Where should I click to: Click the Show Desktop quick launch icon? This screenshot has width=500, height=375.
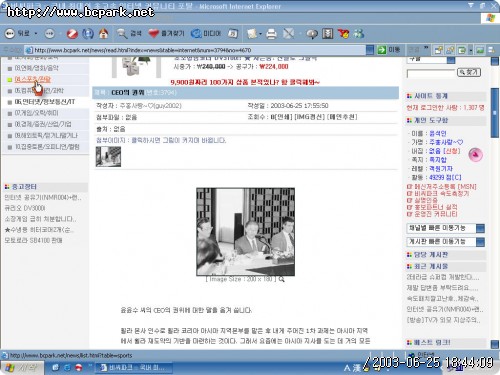tap(55, 368)
